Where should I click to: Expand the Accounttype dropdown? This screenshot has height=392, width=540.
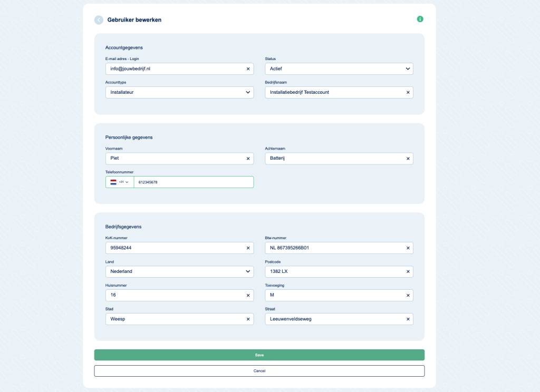point(179,93)
